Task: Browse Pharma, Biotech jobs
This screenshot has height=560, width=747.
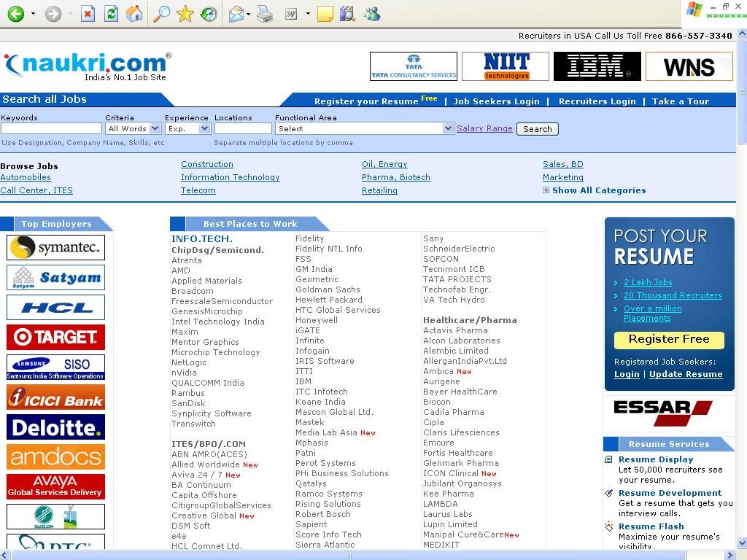Action: click(396, 177)
